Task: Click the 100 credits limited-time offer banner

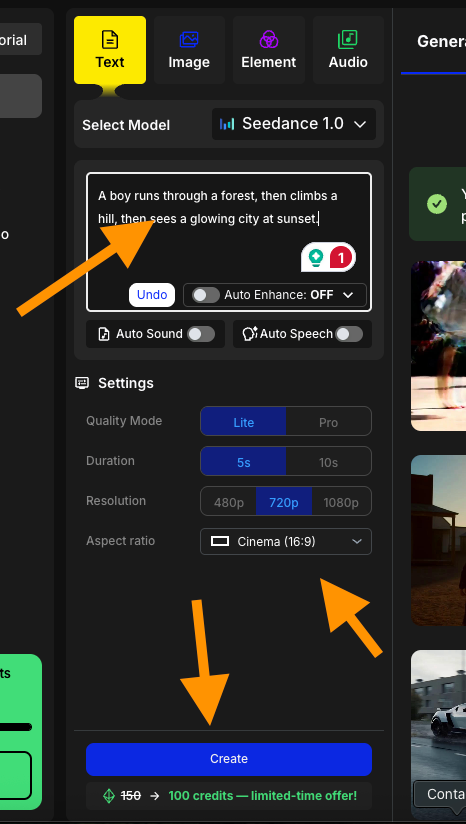Action: (x=229, y=796)
